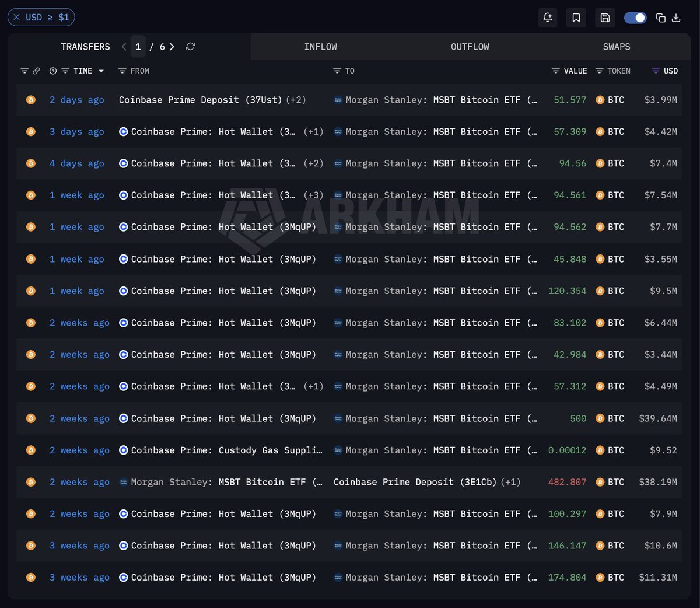
Task: Click the filter icon beside the link icon
Action: [x=24, y=71]
